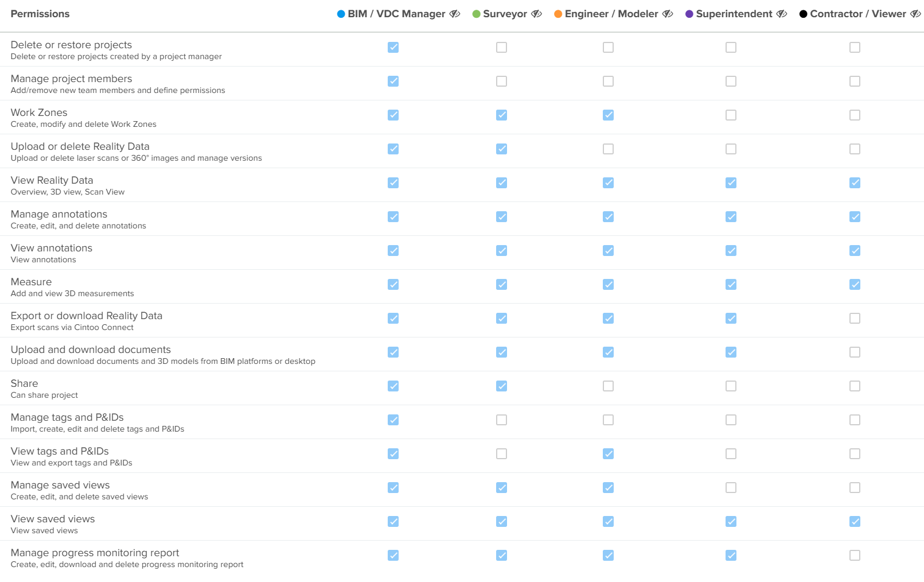
Task: Uncheck Work Zones for Engineer / Modeler
Action: (608, 115)
